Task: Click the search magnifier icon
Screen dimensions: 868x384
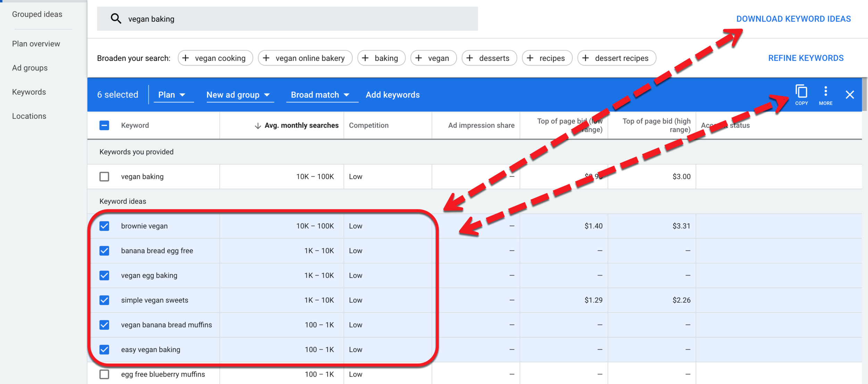Action: [x=116, y=19]
